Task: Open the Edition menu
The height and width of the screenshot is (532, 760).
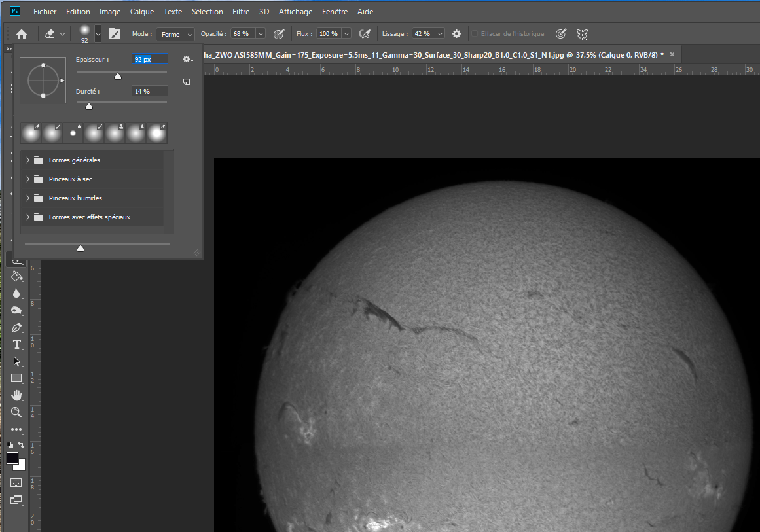Action: click(78, 12)
